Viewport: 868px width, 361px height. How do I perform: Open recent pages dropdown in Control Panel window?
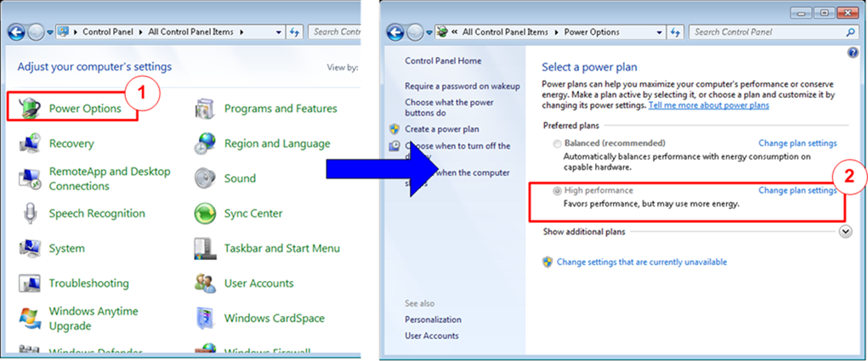pyautogui.click(x=50, y=32)
